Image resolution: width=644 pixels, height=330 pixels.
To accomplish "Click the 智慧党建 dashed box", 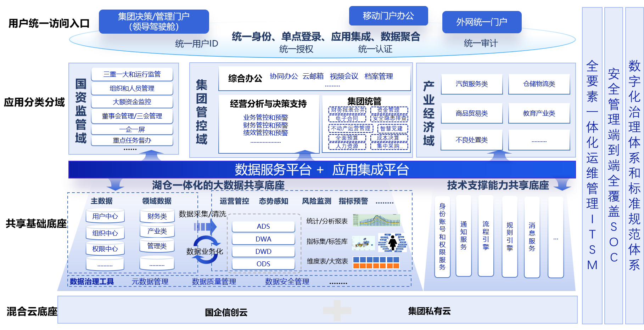I will pyautogui.click(x=392, y=128).
